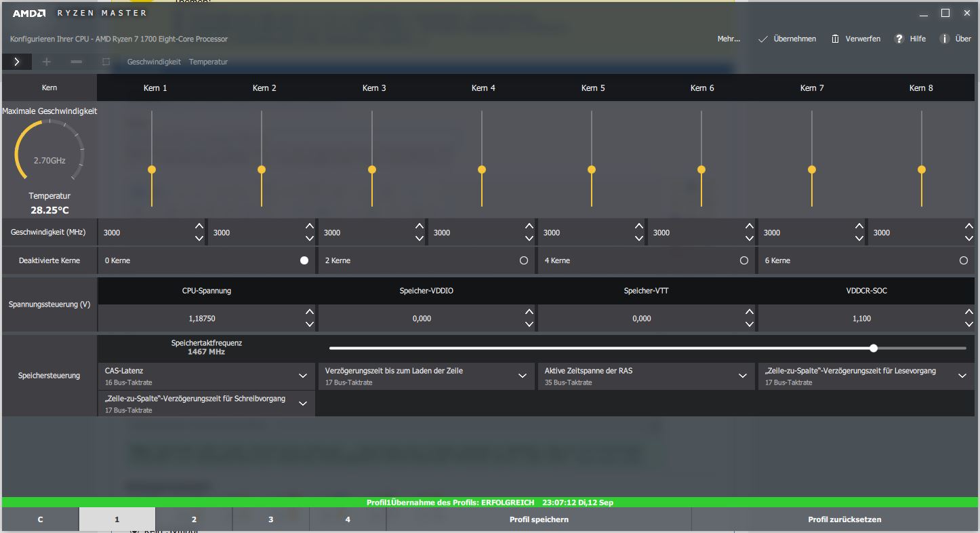Increase Kern 8 speed with the up arrow

969,226
